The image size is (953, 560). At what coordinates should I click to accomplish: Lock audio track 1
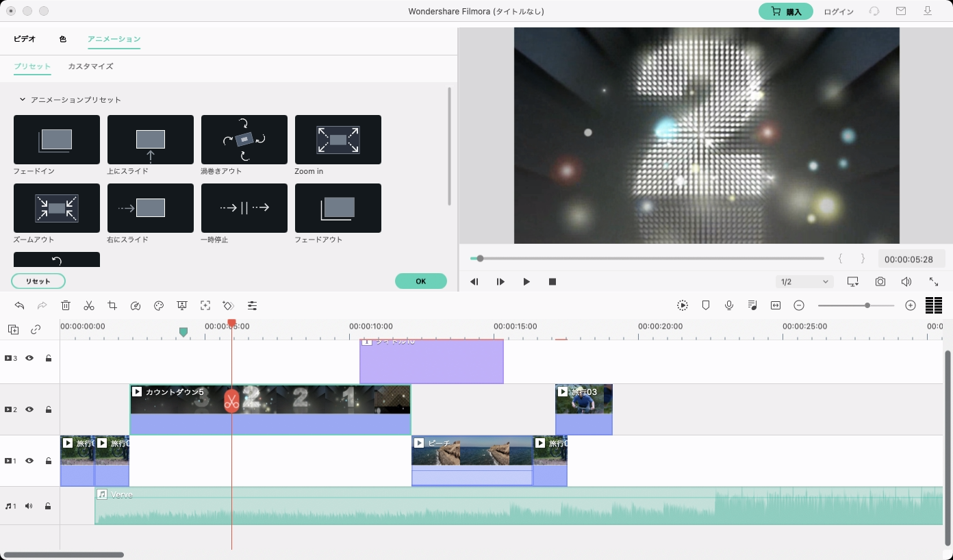click(49, 506)
